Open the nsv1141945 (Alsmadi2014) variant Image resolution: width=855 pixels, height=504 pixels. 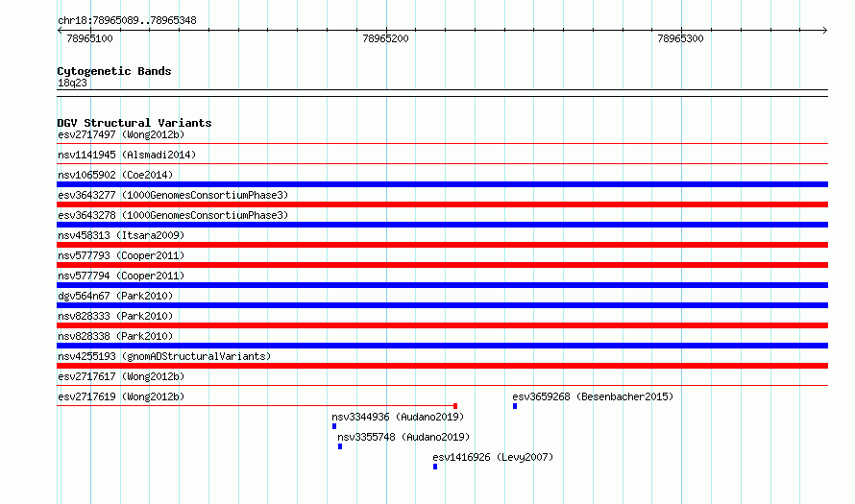coord(127,155)
